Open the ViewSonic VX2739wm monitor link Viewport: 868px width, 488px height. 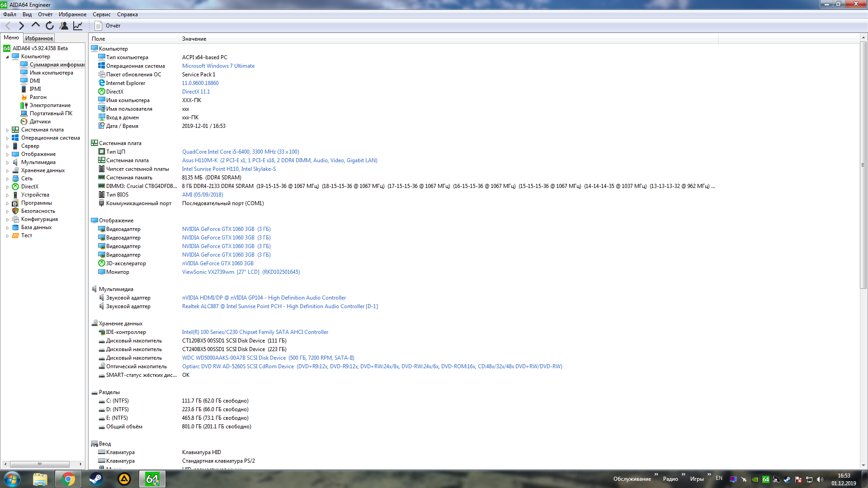tap(241, 272)
